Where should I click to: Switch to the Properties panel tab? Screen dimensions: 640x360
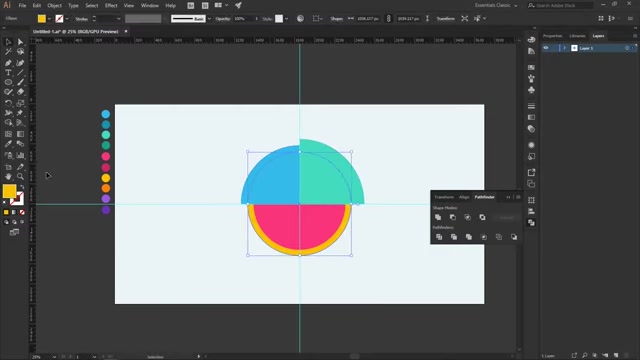point(552,36)
